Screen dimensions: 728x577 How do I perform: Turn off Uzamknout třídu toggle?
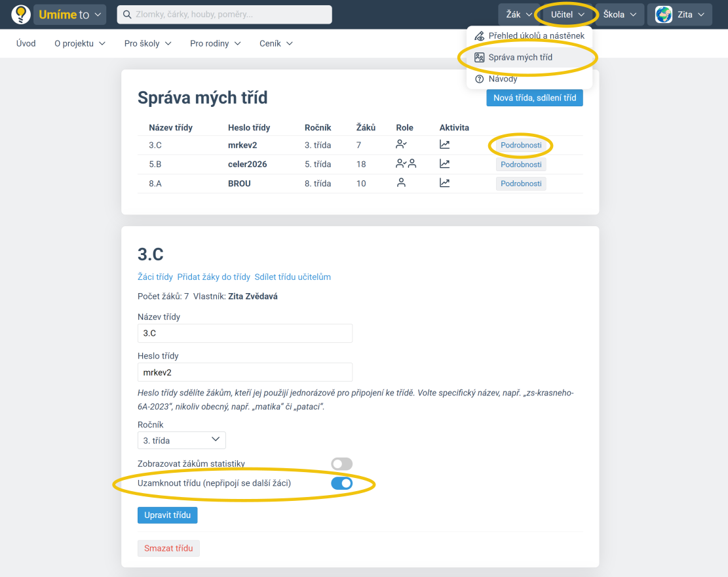341,484
